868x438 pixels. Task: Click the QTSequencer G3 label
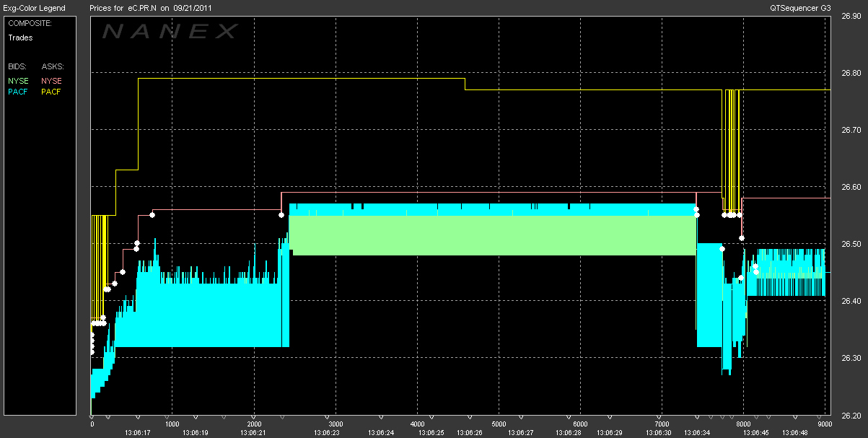(x=800, y=8)
